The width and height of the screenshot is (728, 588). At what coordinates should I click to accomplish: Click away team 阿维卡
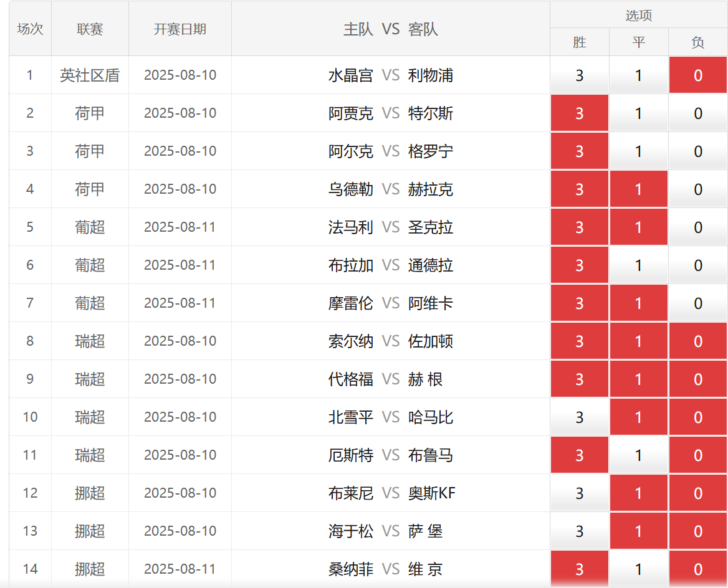[x=431, y=303]
